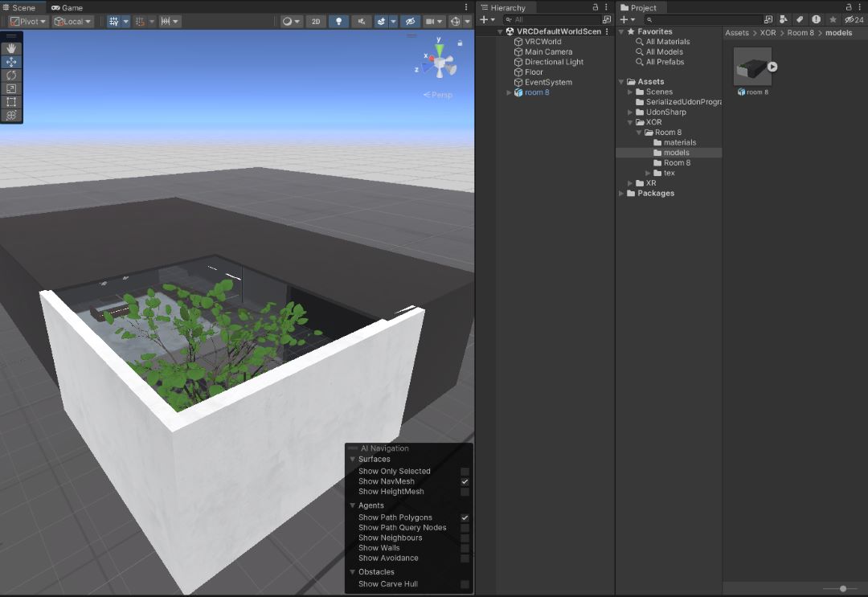Image resolution: width=868 pixels, height=597 pixels.
Task: Select the Hand (View) tool
Action: pos(11,49)
